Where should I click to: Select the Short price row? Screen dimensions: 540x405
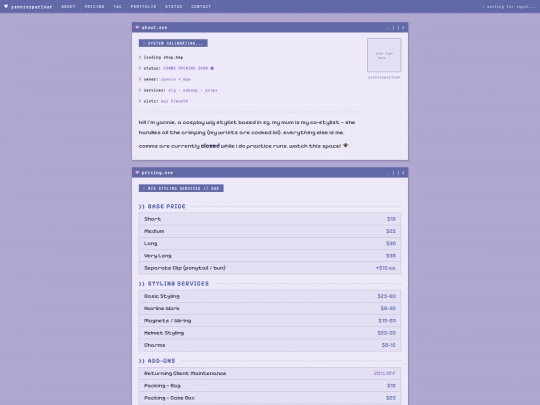tap(270, 219)
